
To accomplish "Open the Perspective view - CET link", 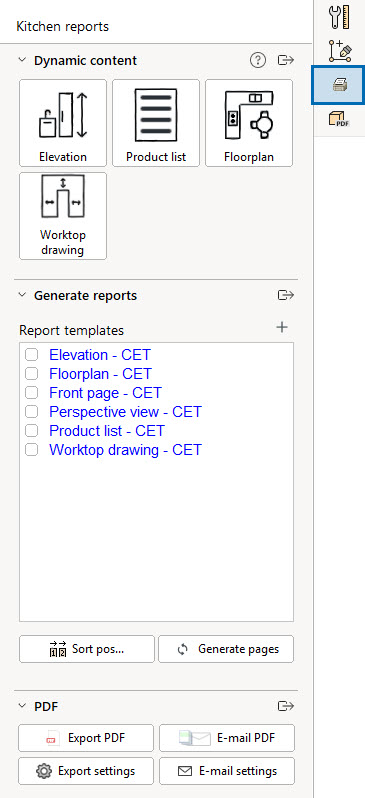I will click(x=125, y=412).
